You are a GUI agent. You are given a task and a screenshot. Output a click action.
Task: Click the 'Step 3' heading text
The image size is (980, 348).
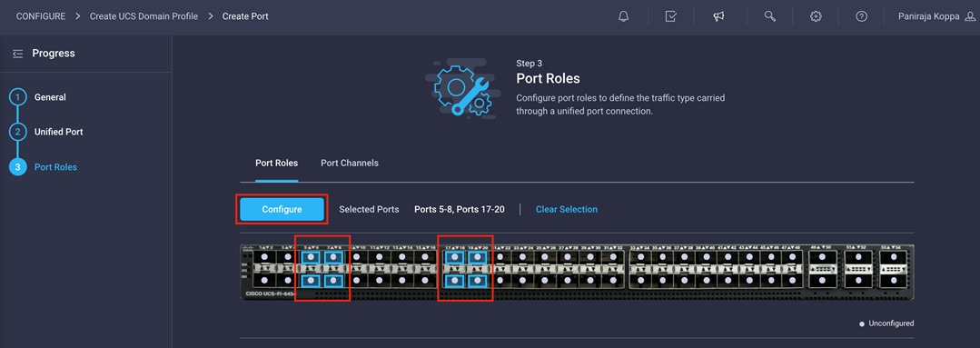[530, 63]
